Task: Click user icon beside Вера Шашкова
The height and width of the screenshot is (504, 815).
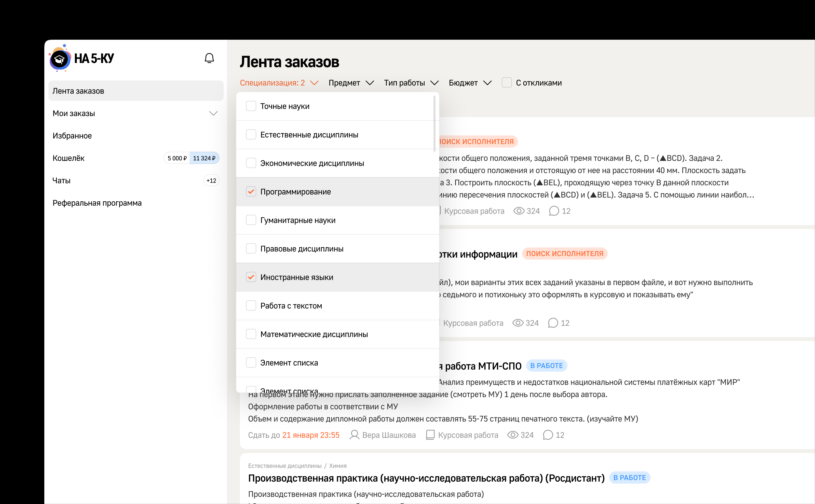Action: pyautogui.click(x=354, y=435)
